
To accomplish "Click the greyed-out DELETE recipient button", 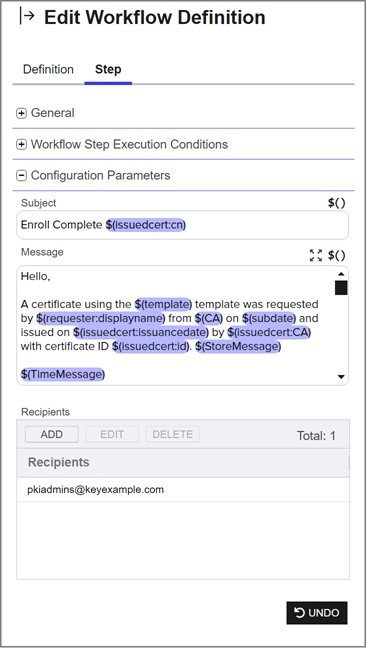I will click(x=173, y=434).
